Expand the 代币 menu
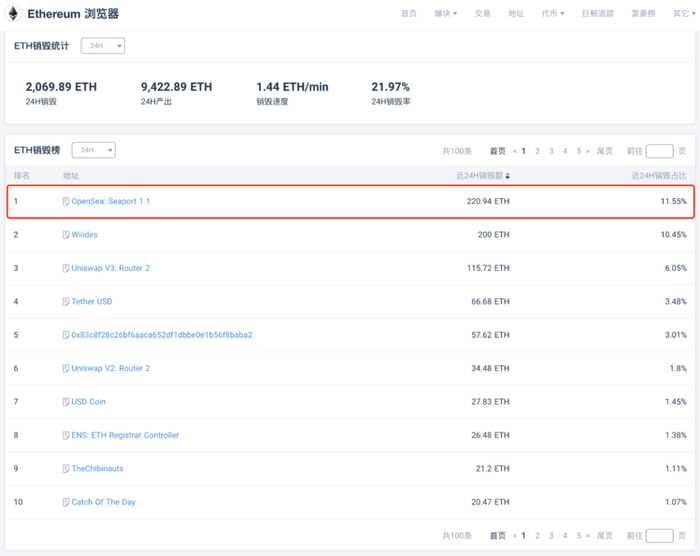The image size is (700, 556). coord(553,13)
